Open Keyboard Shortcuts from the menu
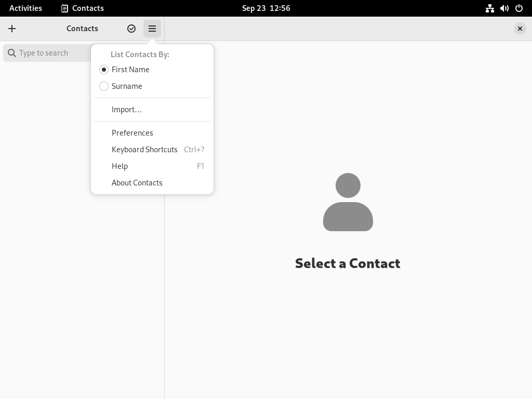532x399 pixels. (152, 150)
